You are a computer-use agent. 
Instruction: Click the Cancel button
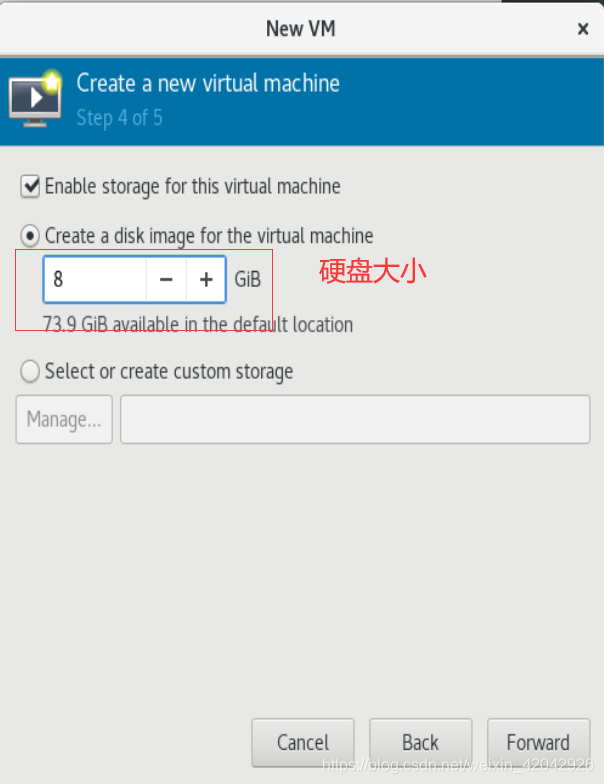tap(303, 742)
